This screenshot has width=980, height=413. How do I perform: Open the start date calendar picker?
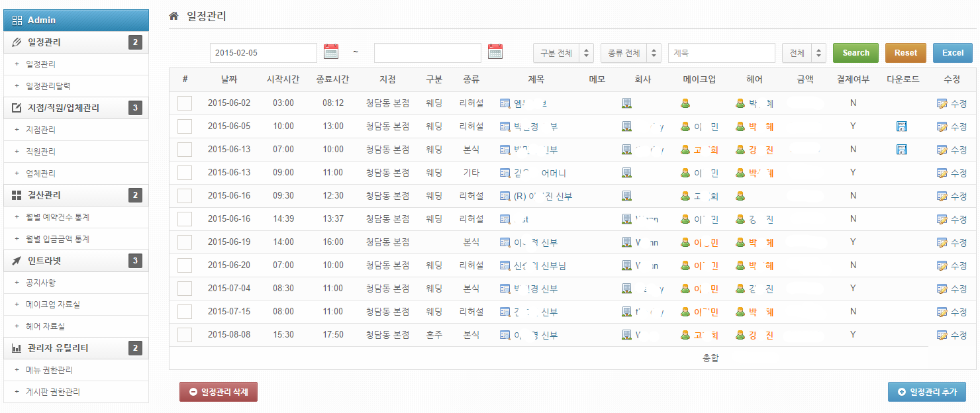pyautogui.click(x=331, y=52)
